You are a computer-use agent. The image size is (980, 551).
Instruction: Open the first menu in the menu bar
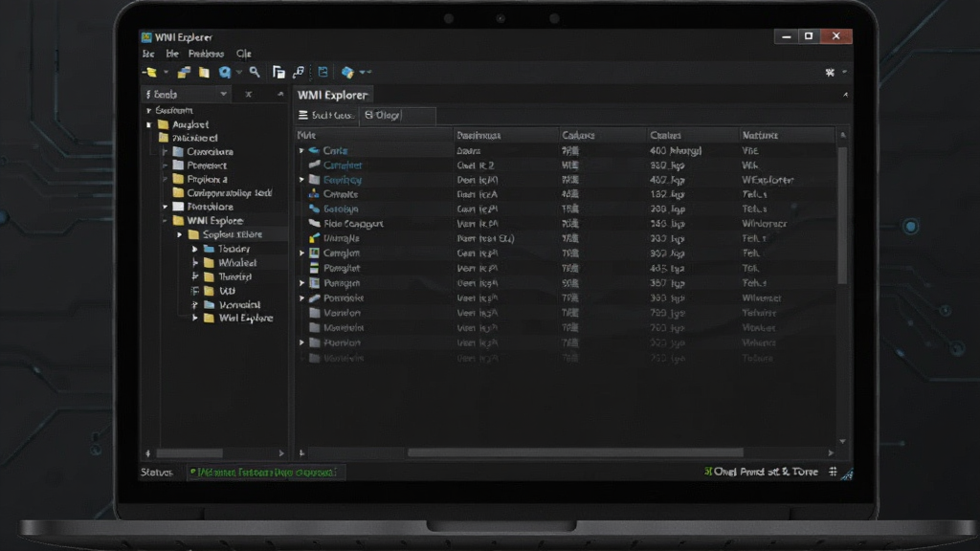click(148, 54)
